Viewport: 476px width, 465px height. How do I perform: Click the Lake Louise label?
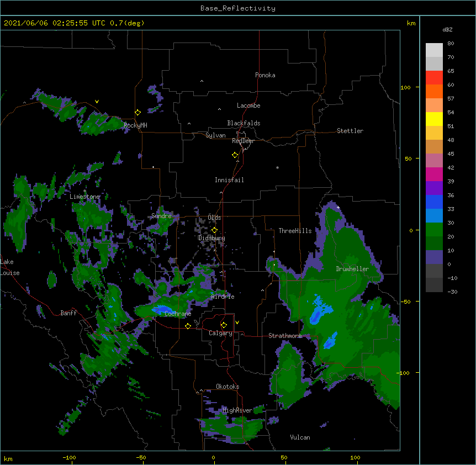pos(10,267)
